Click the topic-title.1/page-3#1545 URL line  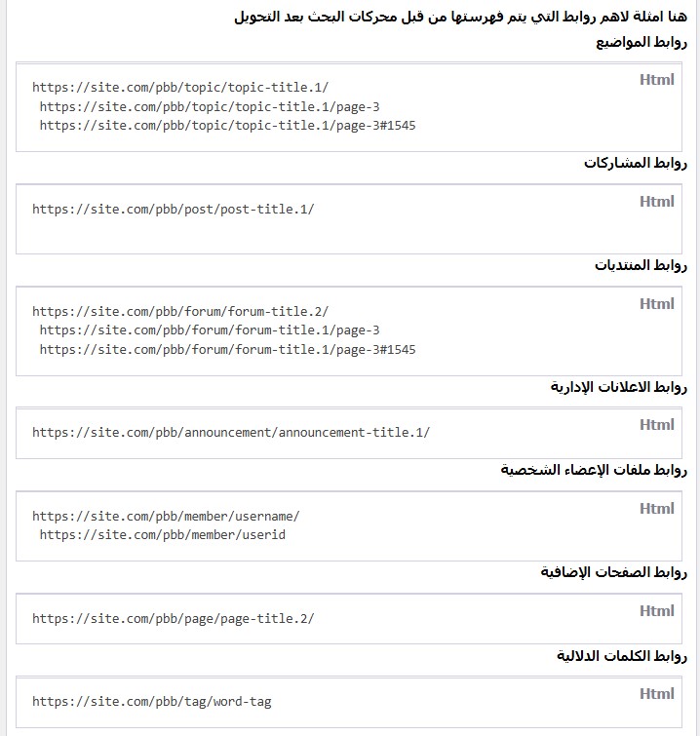pyautogui.click(x=228, y=126)
